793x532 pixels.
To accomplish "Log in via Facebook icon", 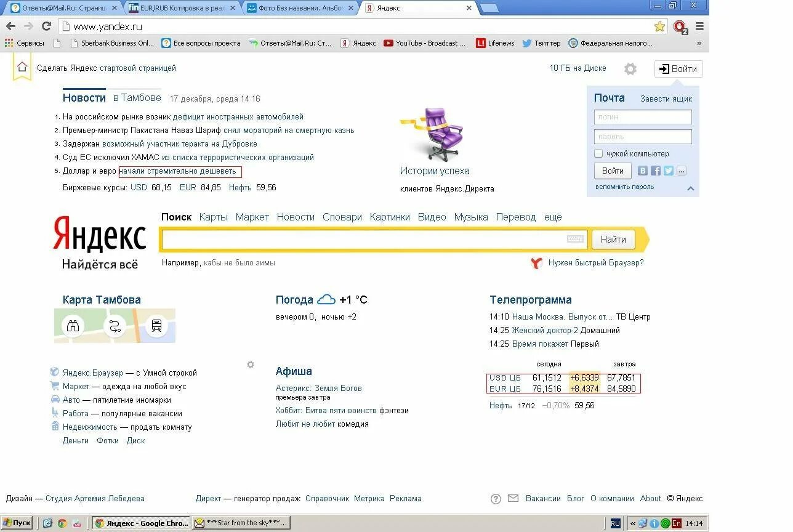I will (656, 171).
